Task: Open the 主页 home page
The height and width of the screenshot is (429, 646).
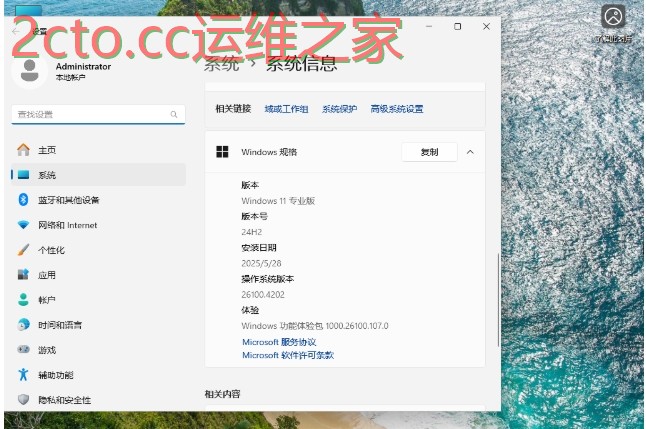Action: pos(98,150)
